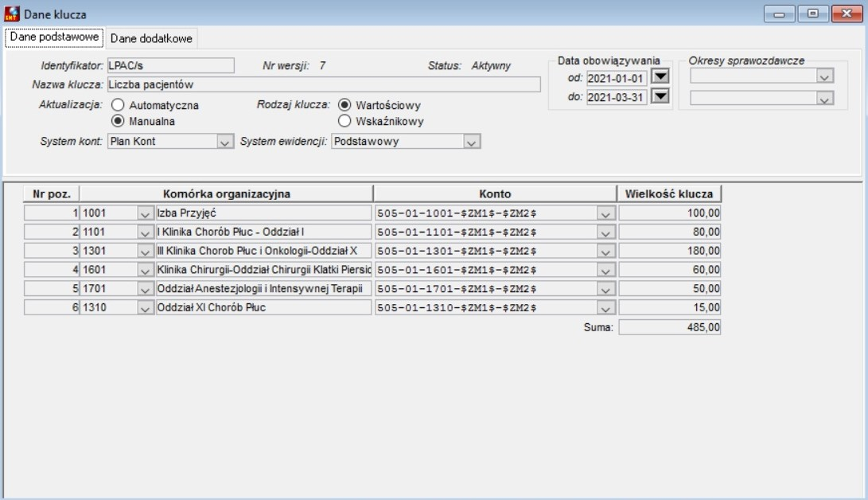Open Konto dropdown for 505-01-1701 row
The height and width of the screenshot is (500, 868).
[605, 288]
